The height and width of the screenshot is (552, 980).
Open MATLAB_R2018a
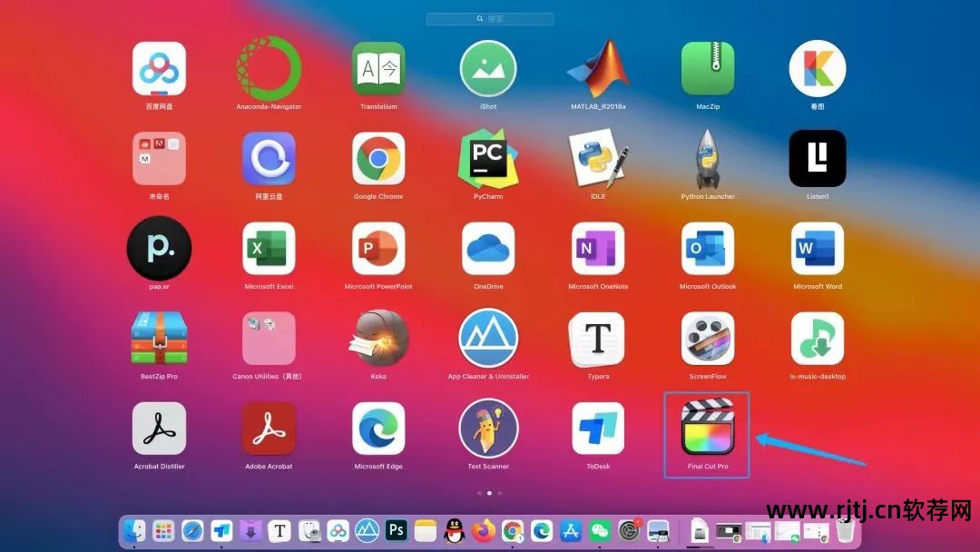tap(598, 69)
